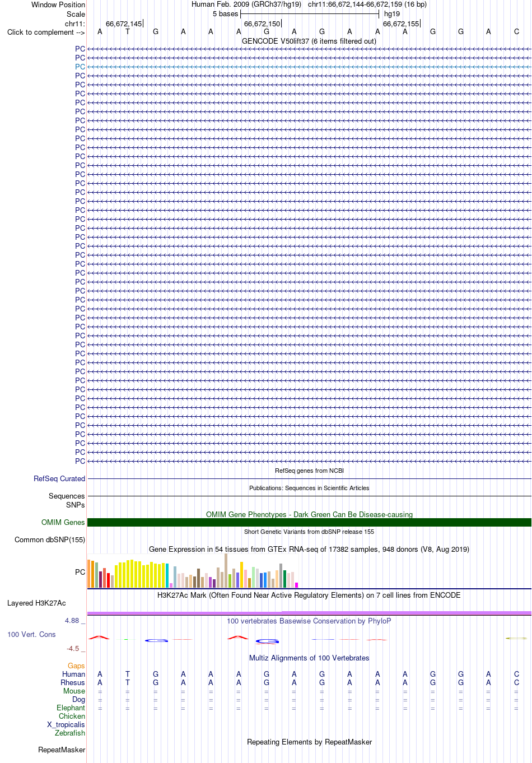Open the Layered H3K27Ac track label
532x763 pixels.
click(36, 603)
